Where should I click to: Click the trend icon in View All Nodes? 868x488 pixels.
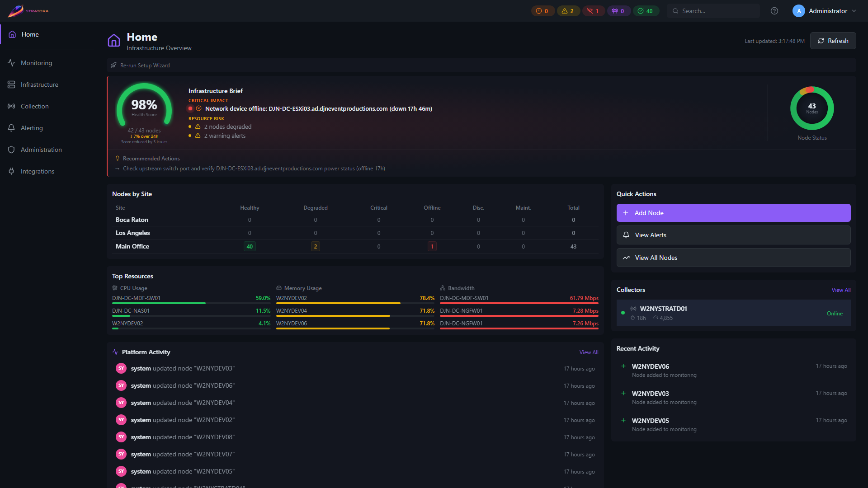(626, 258)
